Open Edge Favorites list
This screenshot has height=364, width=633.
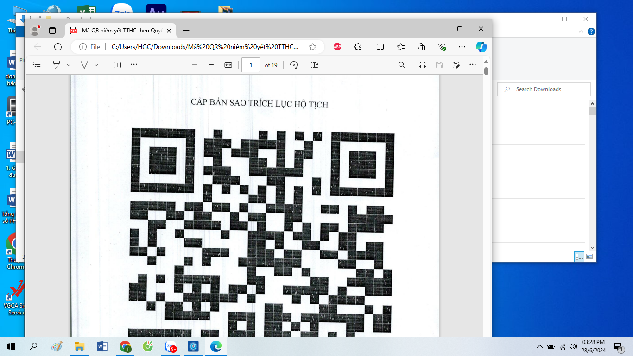point(401,47)
